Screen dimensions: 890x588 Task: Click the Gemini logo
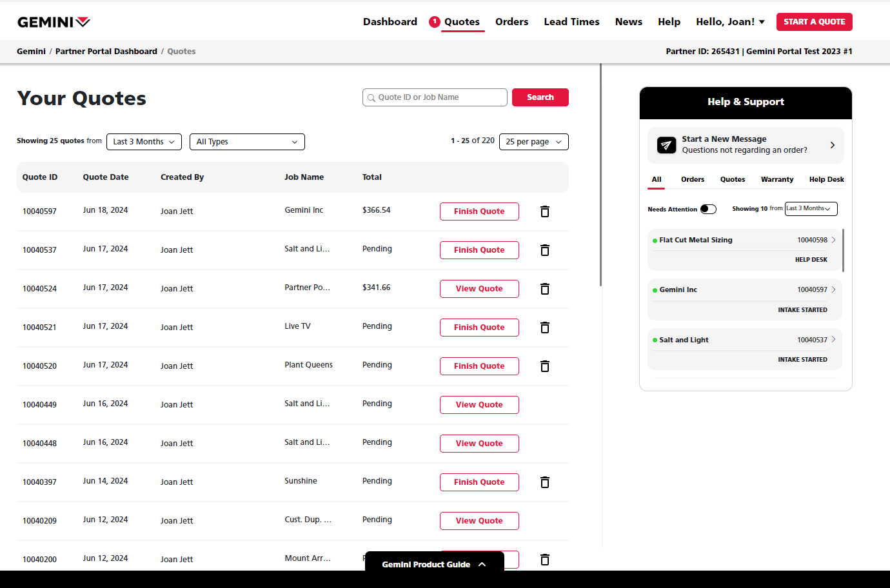tap(54, 22)
